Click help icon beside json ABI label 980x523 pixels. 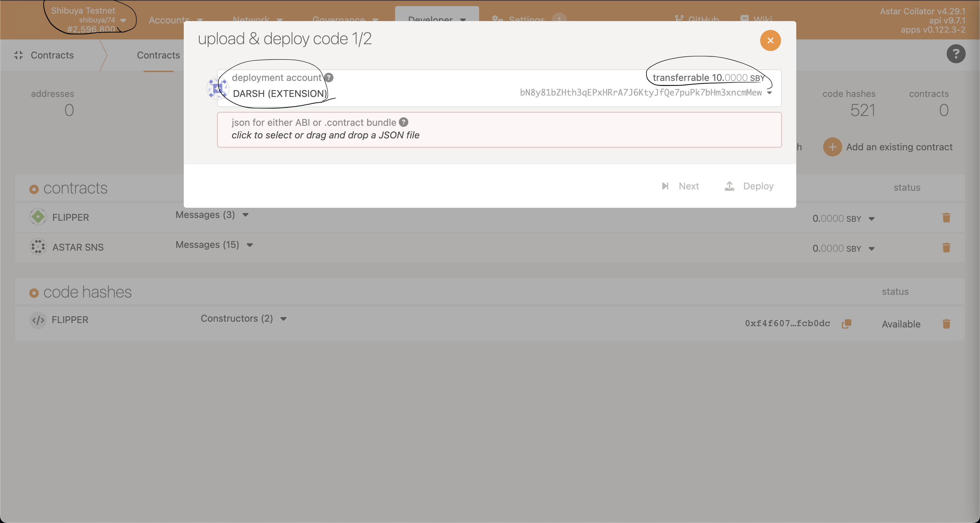click(404, 122)
